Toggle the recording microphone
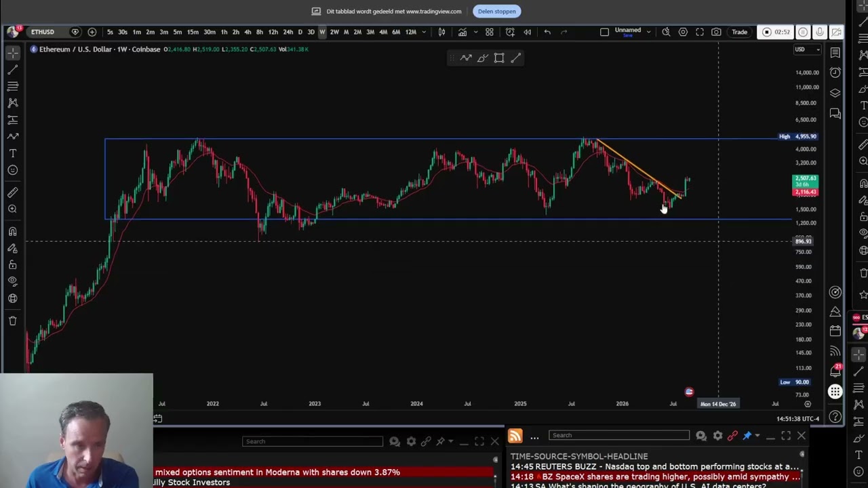Viewport: 868px width, 488px height. 820,32
